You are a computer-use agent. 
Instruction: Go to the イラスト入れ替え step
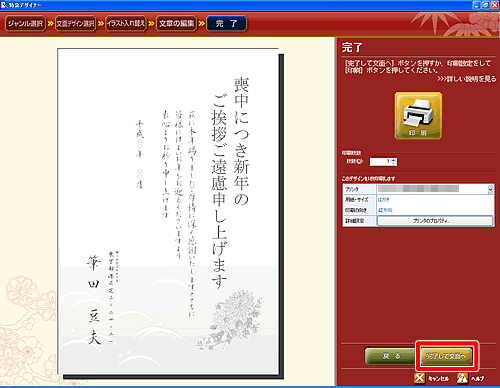pyautogui.click(x=126, y=24)
